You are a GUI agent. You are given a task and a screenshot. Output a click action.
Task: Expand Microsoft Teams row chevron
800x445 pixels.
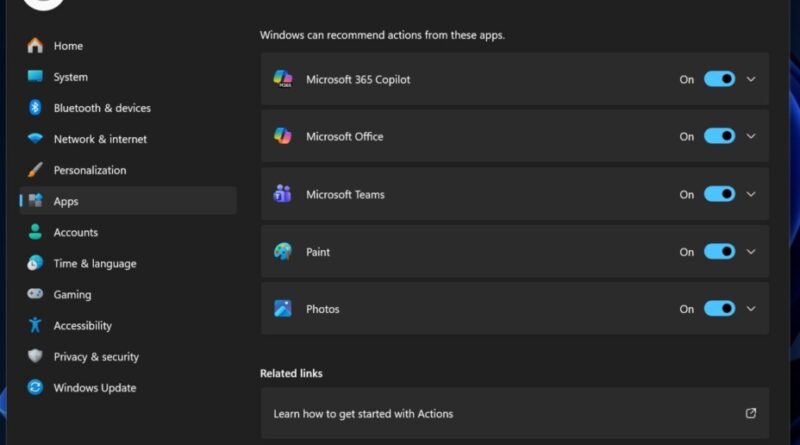coord(751,194)
